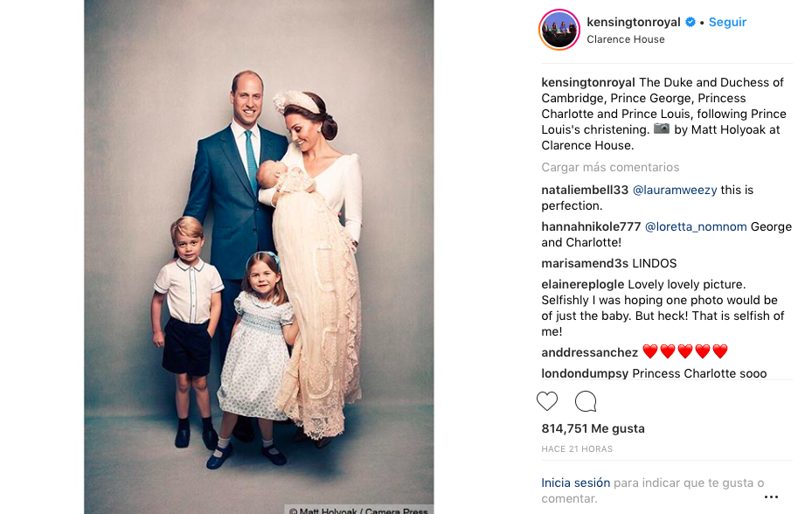Click the HACE 21 HORAS timestamp
The height and width of the screenshot is (514, 812).
577,449
